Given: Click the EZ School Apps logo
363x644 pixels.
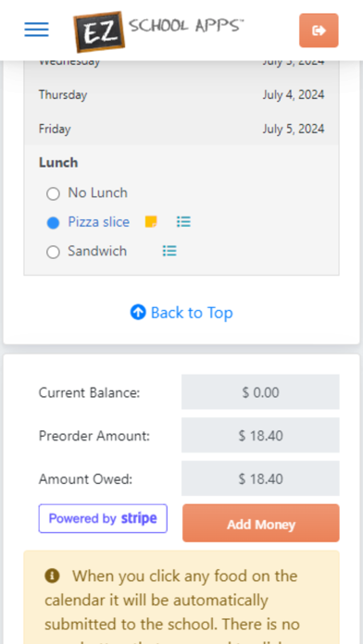Looking at the screenshot, I should point(158,31).
